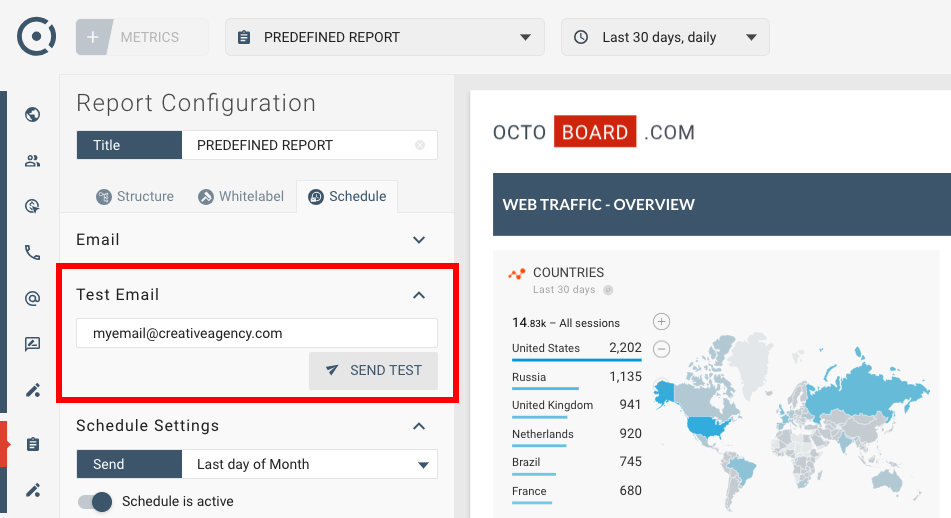This screenshot has height=518, width=951.
Task: Clear the title field with x icon
Action: point(420,145)
